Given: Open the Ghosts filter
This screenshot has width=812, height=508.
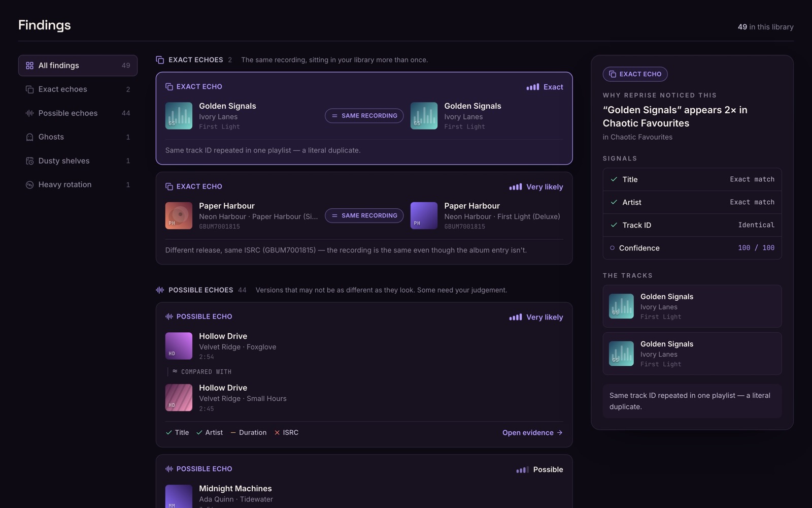Looking at the screenshot, I should click(78, 137).
